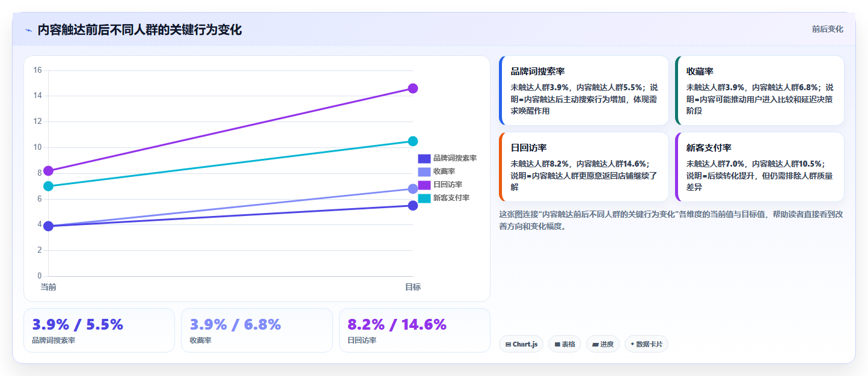Select the cyan current data point at 7
Image resolution: width=868 pixels, height=376 pixels.
49,186
